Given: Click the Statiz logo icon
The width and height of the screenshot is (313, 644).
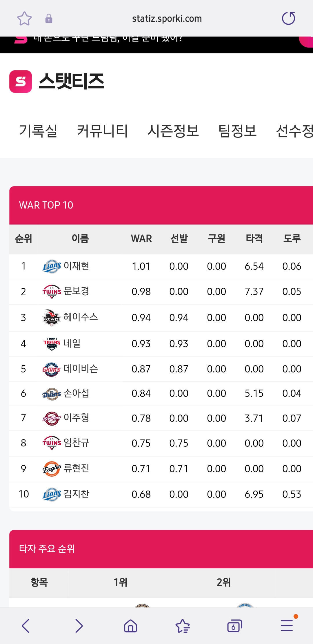Looking at the screenshot, I should 21,82.
